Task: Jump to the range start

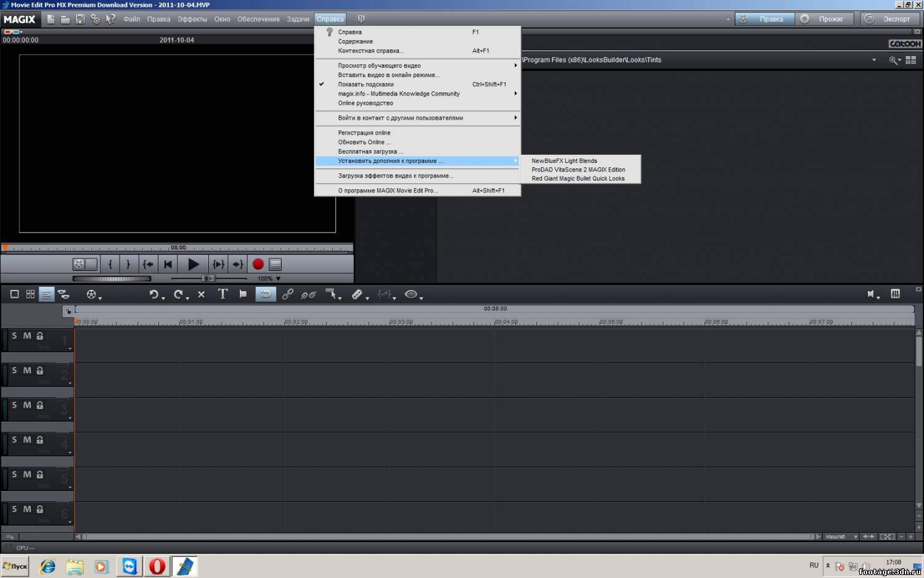Action: [148, 264]
